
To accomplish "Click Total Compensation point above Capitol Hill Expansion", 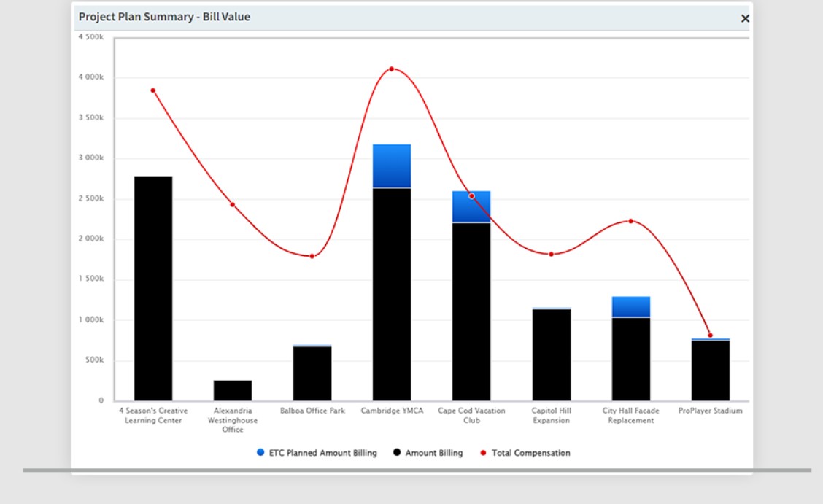I will [551, 255].
